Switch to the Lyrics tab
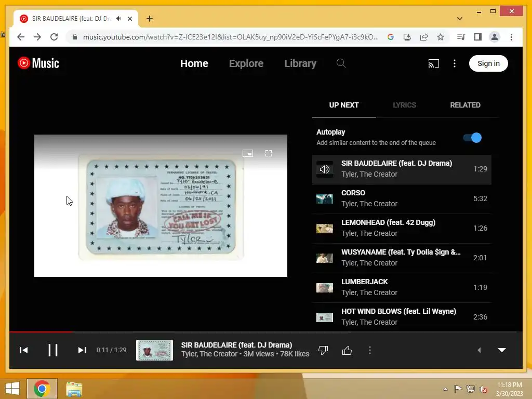 (x=404, y=105)
